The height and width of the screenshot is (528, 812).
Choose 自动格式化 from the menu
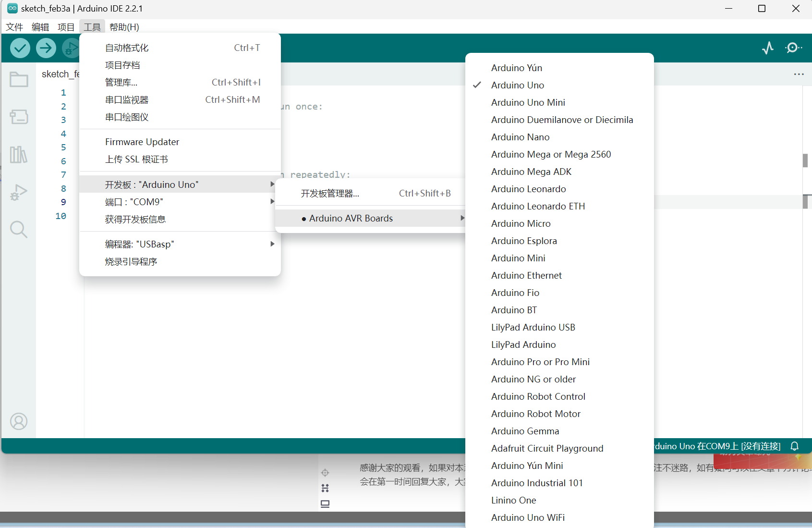[180, 48]
